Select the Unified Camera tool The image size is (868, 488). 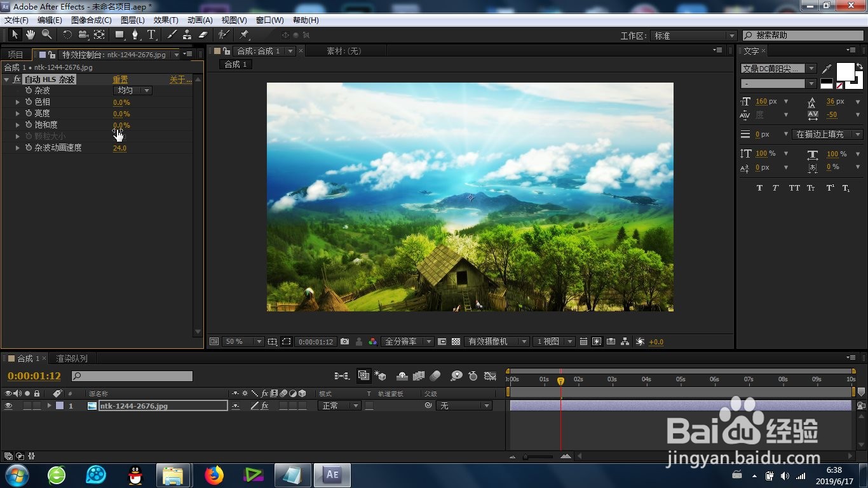[x=83, y=35]
